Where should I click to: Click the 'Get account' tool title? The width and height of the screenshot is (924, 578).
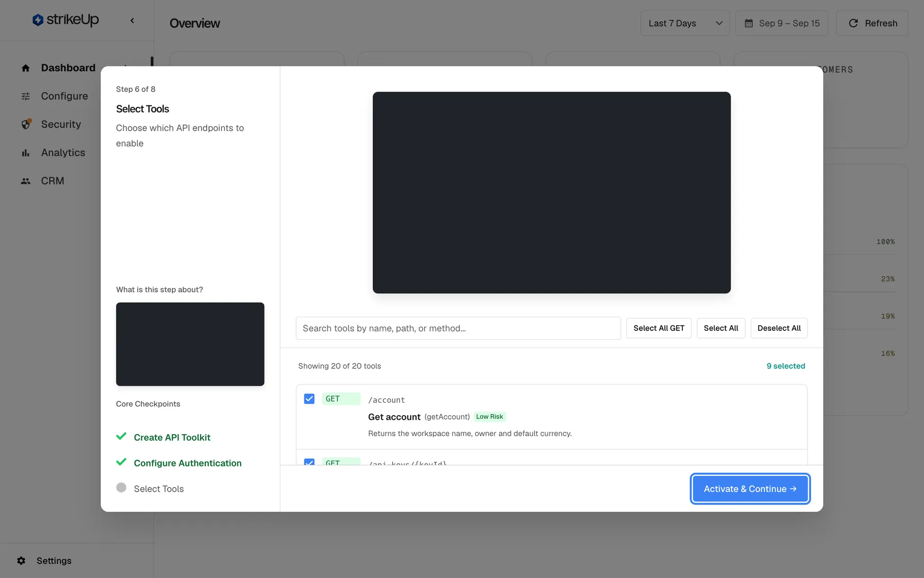[x=394, y=417]
